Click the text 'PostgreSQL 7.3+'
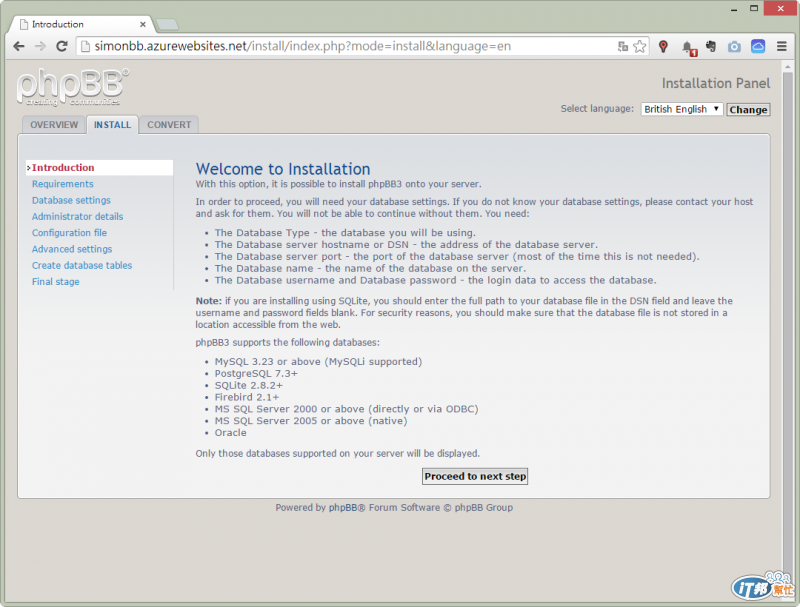800x607 pixels. point(256,373)
